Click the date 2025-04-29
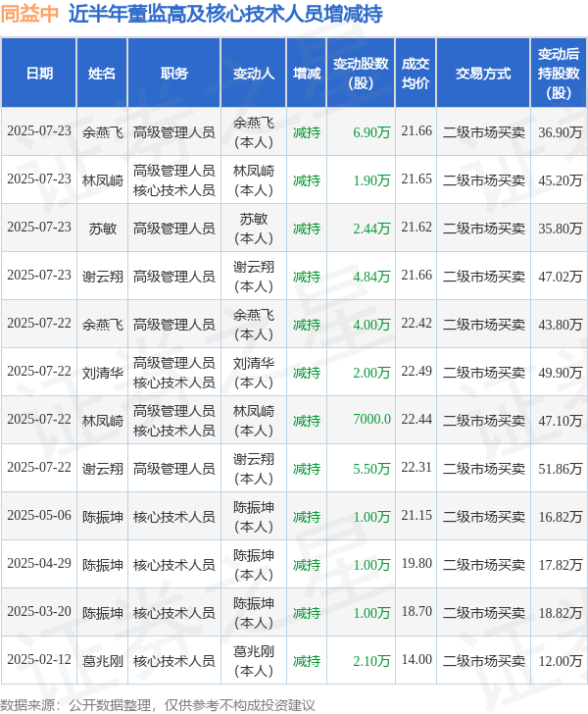This screenshot has height=714, width=588. click(39, 563)
